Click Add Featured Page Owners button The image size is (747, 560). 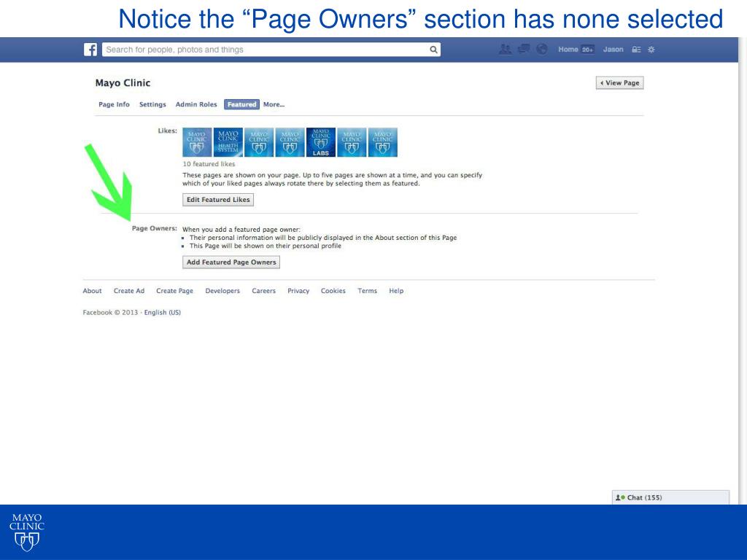tap(231, 262)
